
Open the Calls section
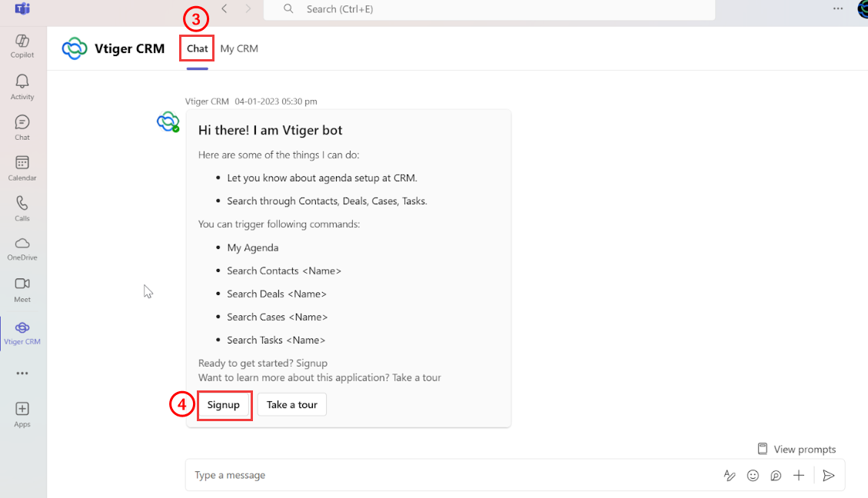point(22,208)
